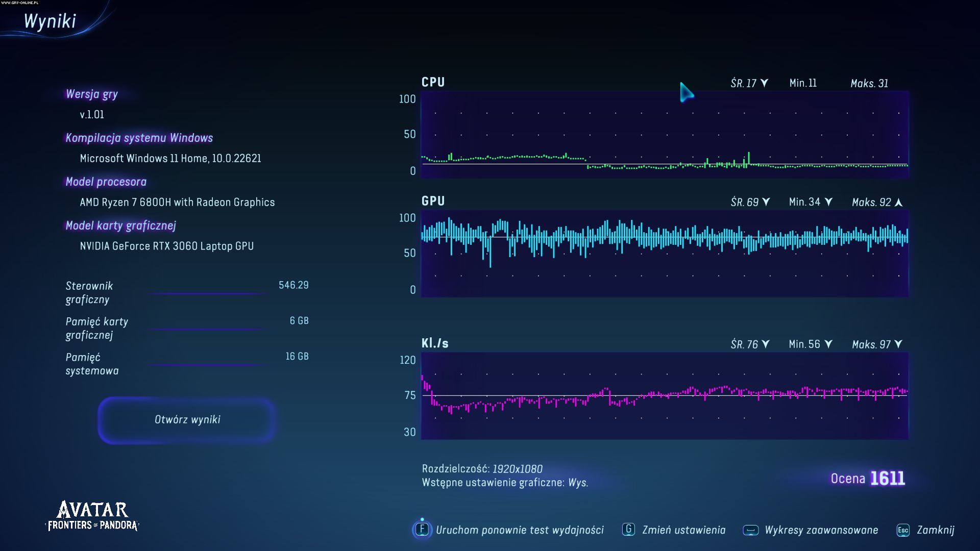Click the arrow beside Kl./s Min. 56

tap(828, 344)
